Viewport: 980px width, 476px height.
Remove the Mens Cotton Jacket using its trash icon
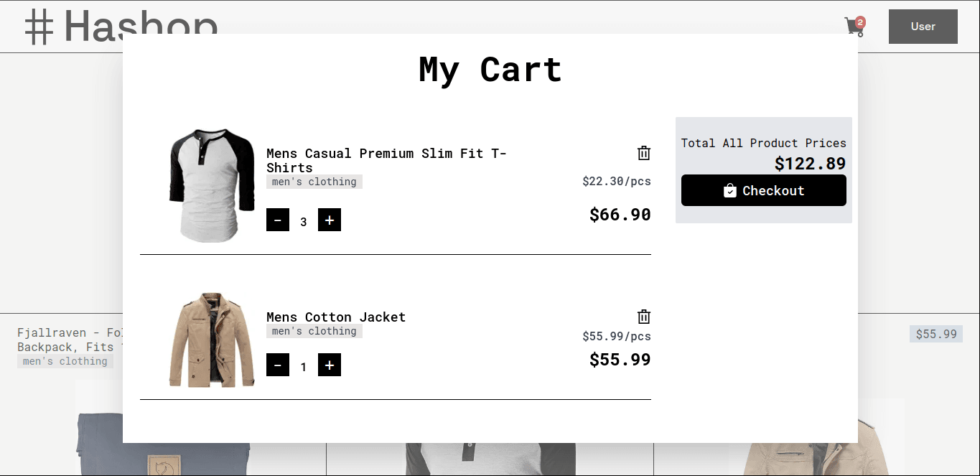[x=643, y=317]
